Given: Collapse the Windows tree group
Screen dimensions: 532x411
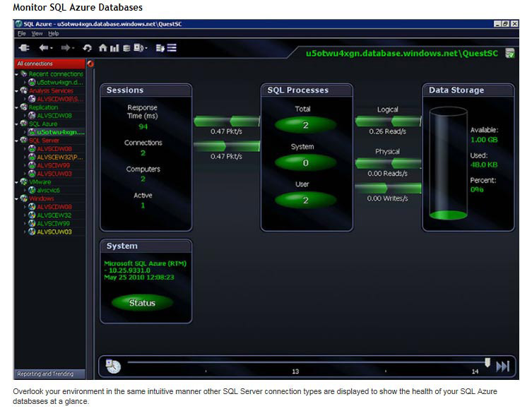Looking at the screenshot, I should click(x=16, y=198).
